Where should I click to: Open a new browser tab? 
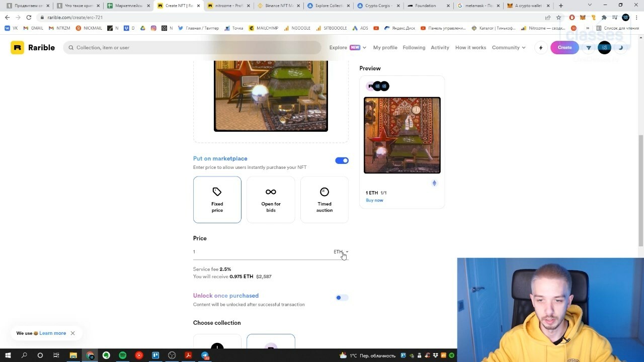(x=561, y=6)
